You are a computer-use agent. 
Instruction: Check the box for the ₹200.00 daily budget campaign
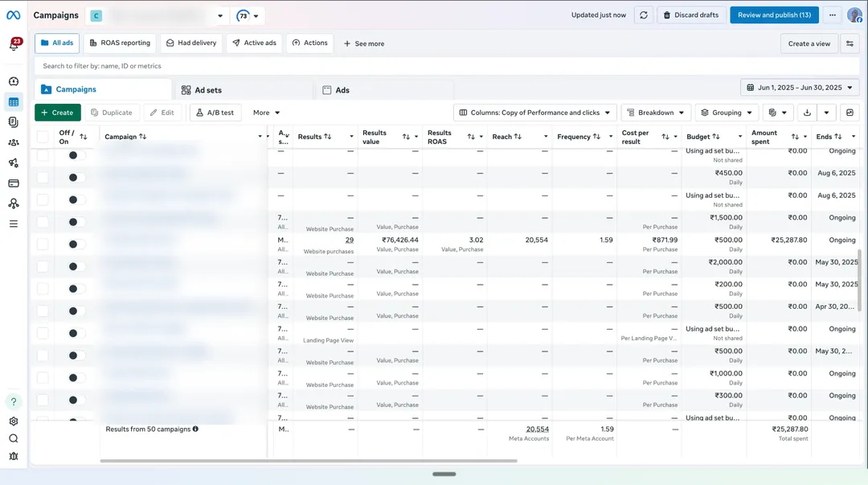tap(43, 289)
